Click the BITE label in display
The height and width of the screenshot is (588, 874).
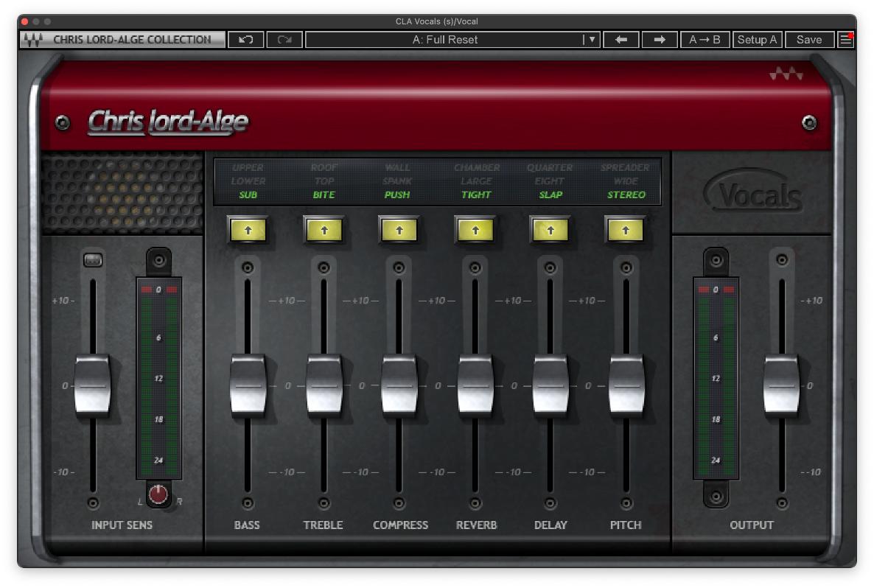pos(324,195)
